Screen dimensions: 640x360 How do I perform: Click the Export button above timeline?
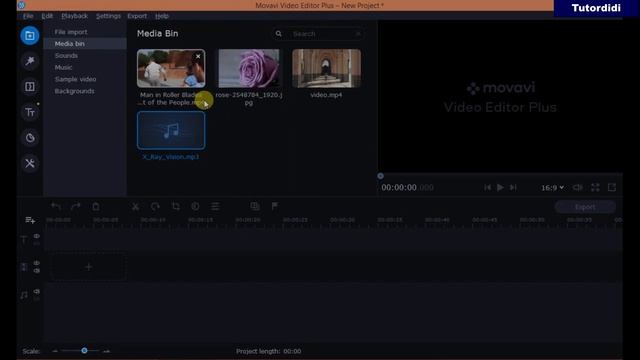tap(585, 207)
